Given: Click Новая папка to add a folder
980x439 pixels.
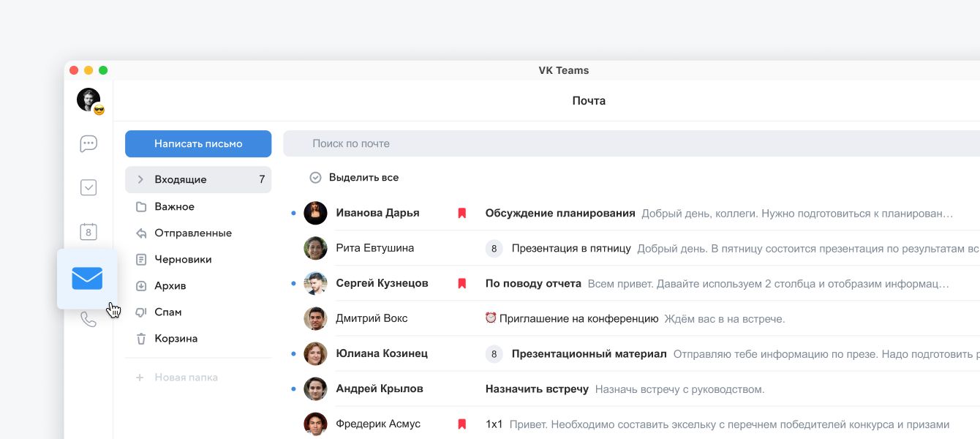Looking at the screenshot, I should 186,378.
